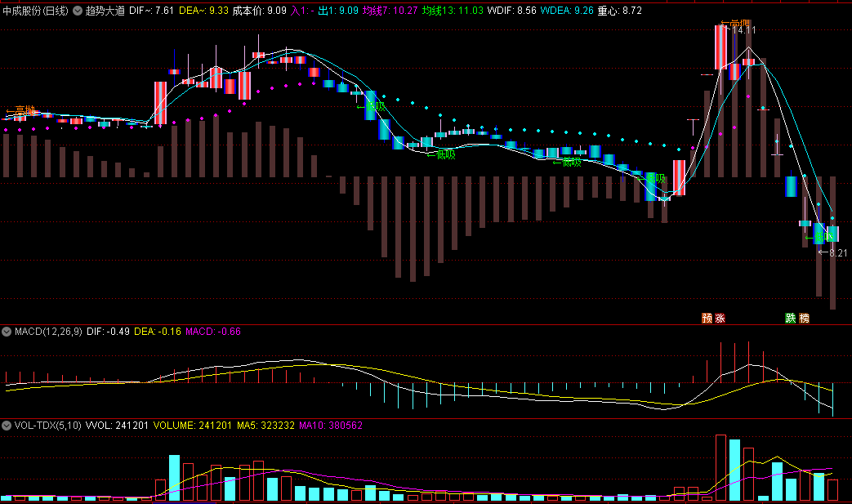Click the 14.11 high price marker
Screen dimensions: 852x504
(x=744, y=30)
